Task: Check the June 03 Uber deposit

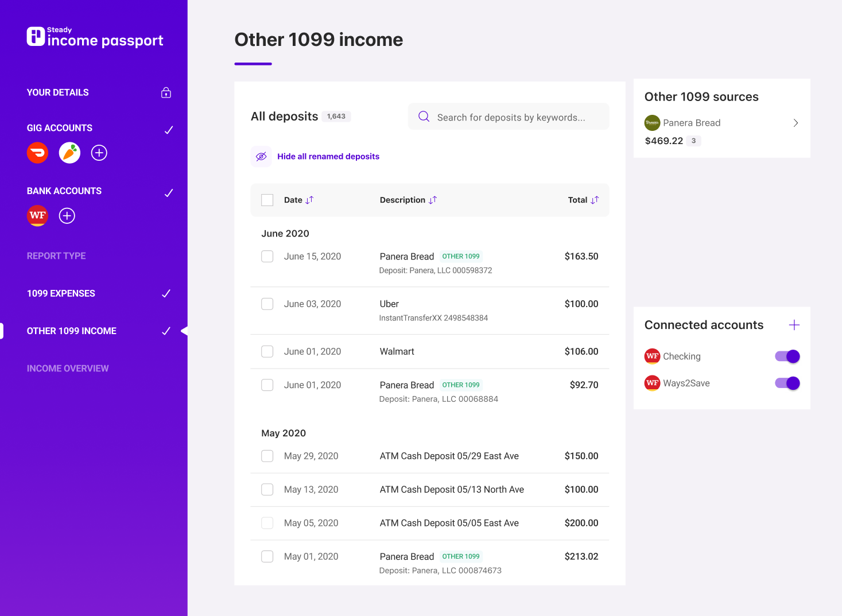Action: 267,304
